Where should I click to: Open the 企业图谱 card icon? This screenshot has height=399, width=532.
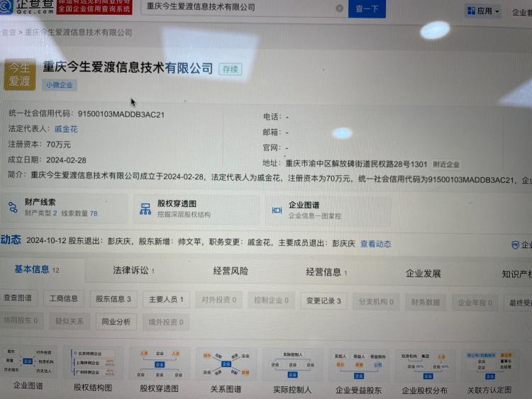click(x=277, y=210)
